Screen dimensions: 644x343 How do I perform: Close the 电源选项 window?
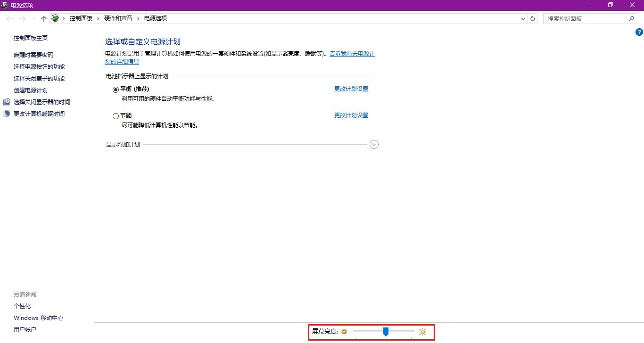[x=633, y=5]
